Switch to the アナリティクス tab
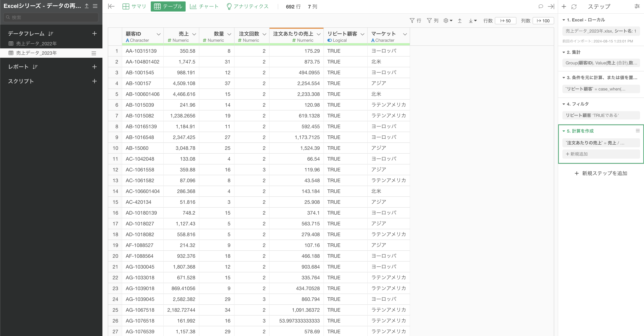 click(247, 6)
